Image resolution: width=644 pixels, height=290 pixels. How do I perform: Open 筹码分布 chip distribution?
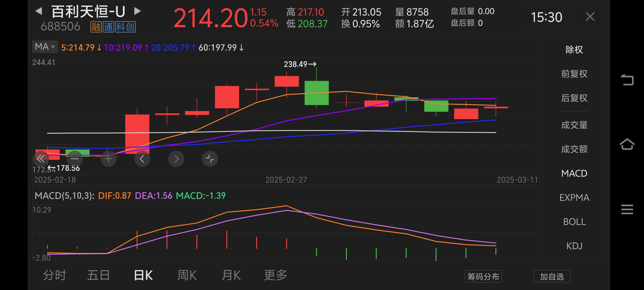483,276
